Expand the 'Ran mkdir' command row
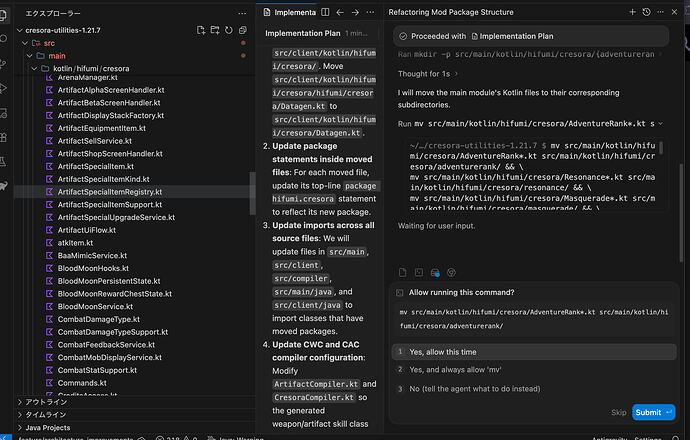 pyautogui.click(x=530, y=55)
